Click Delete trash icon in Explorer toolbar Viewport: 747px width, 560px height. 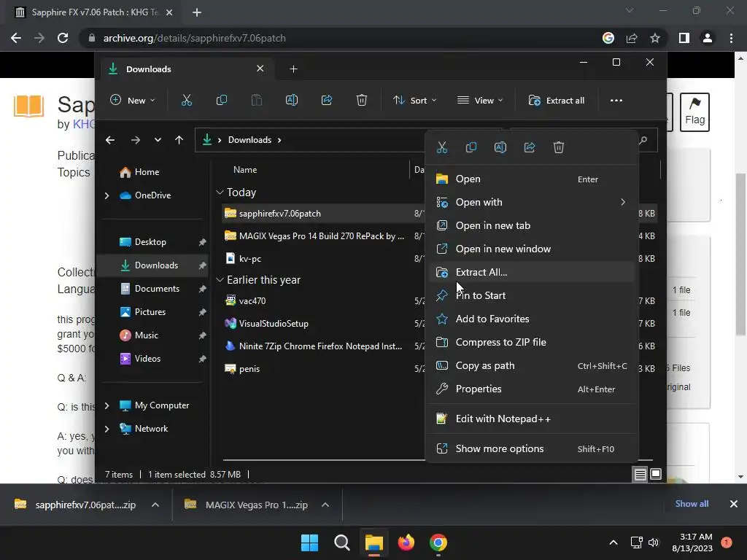[x=362, y=100]
